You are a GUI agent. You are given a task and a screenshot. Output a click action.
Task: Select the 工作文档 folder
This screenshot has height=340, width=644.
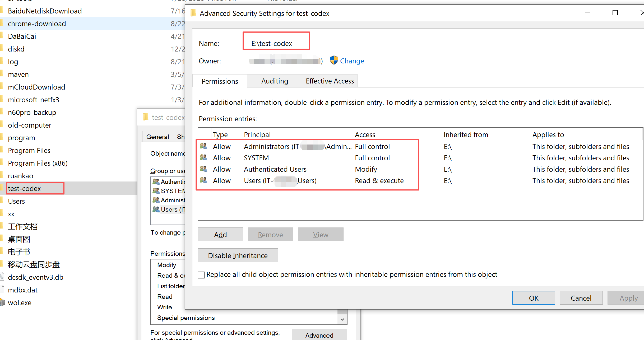coord(23,226)
